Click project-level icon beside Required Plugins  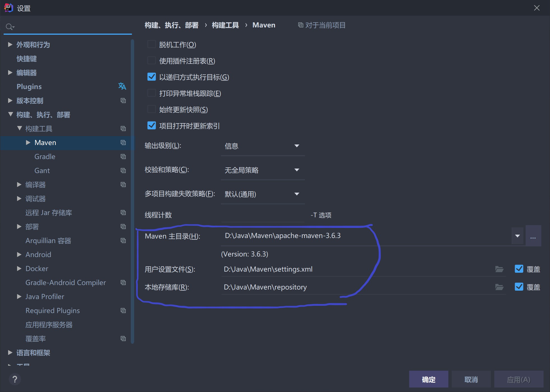point(123,311)
